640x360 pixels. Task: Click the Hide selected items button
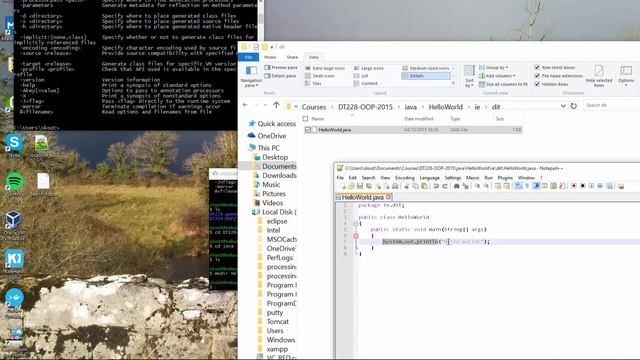[599, 76]
